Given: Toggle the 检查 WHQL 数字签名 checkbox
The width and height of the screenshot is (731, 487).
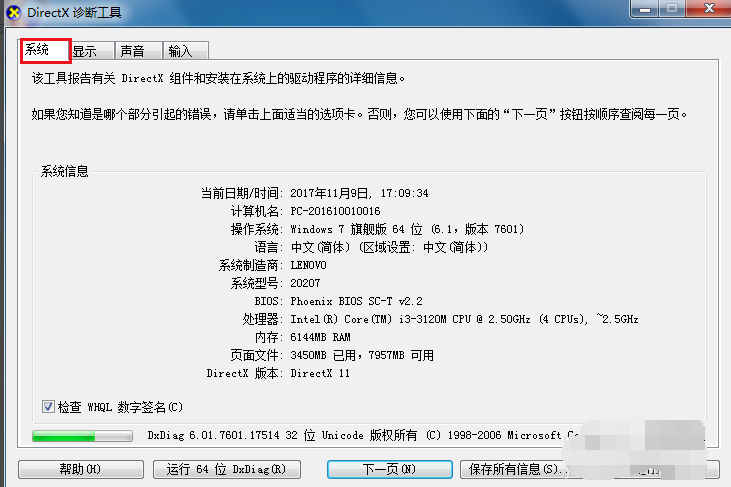Looking at the screenshot, I should pyautogui.click(x=48, y=406).
